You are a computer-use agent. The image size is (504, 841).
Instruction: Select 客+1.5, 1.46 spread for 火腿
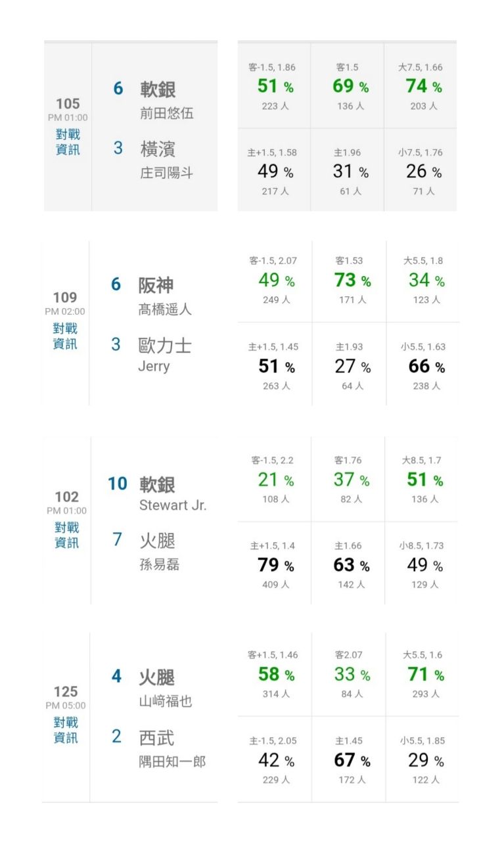coord(275,674)
